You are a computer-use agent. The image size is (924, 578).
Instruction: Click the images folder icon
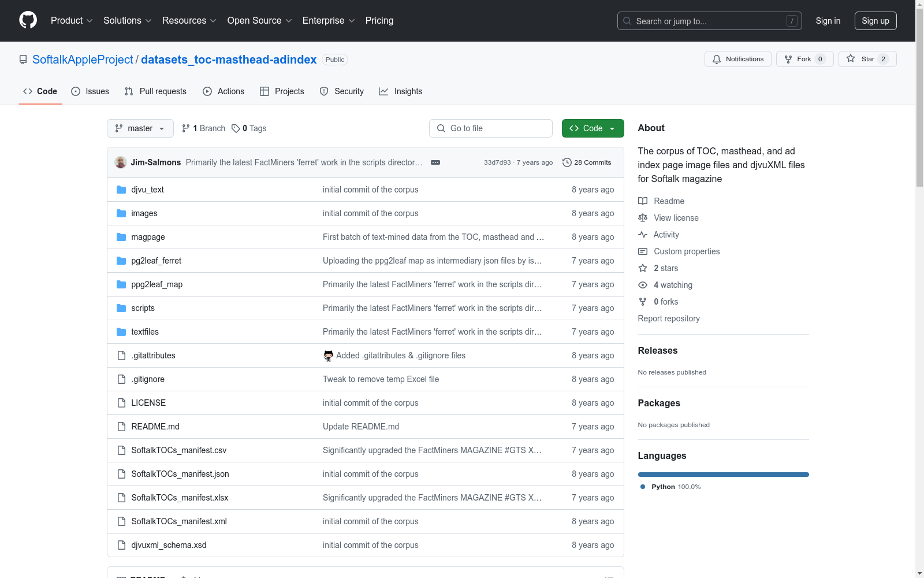121,213
